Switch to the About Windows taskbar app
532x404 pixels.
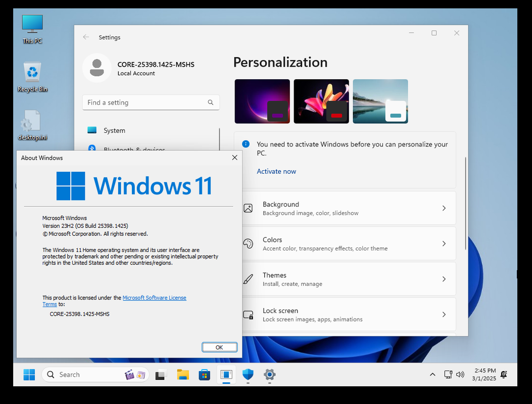tap(226, 375)
